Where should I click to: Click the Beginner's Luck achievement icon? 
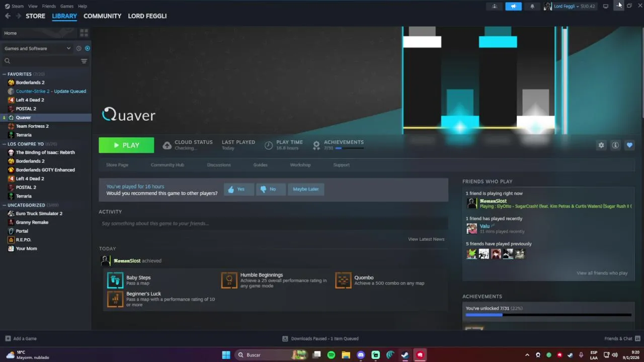[x=115, y=299]
